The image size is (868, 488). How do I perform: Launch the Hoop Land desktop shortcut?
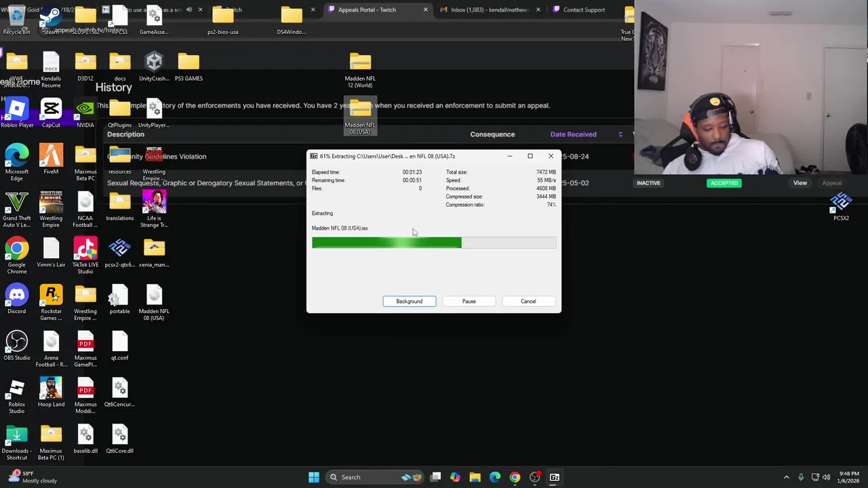[51, 392]
